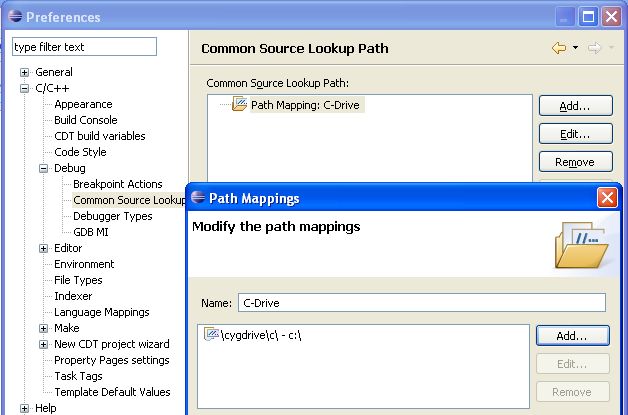Image resolution: width=628 pixels, height=415 pixels.
Task: Select the \cygdrive\c\ mapping entry icon
Action: (x=211, y=334)
